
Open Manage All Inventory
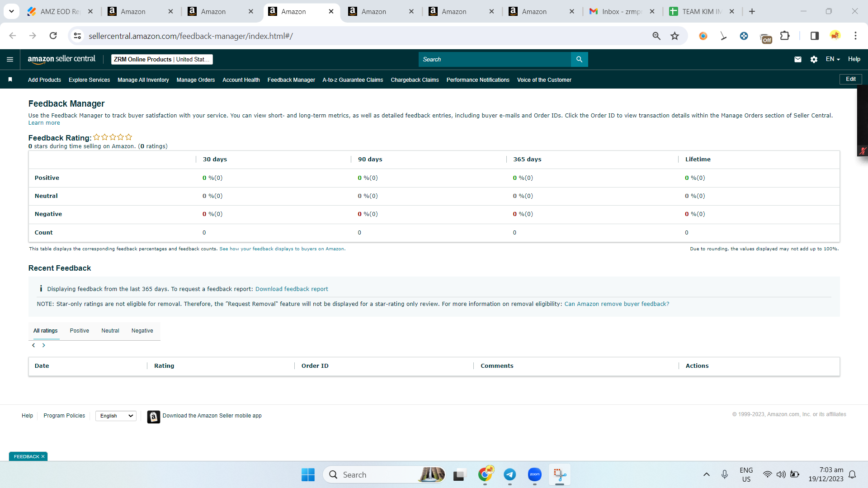point(143,80)
